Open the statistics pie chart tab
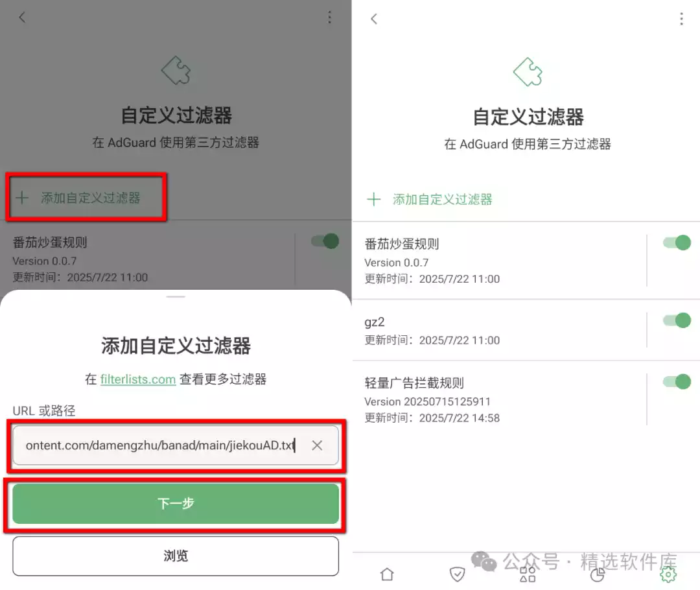Screen dimensions: 700x590 (x=598, y=574)
